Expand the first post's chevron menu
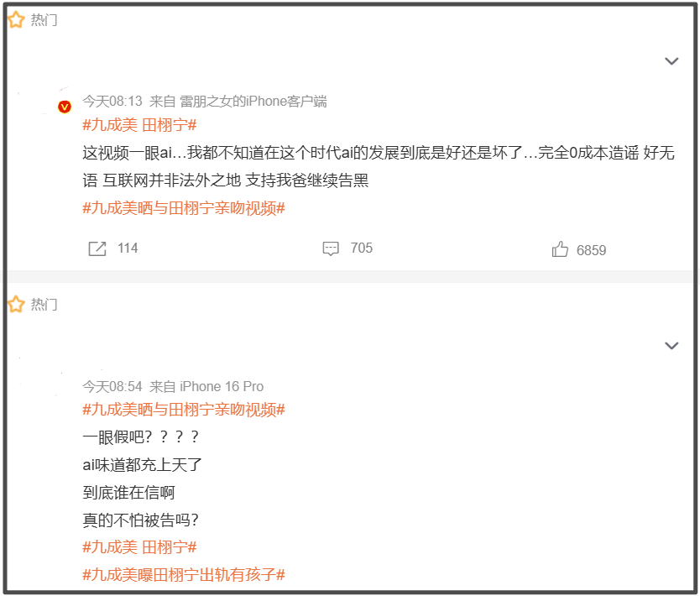 pyautogui.click(x=671, y=61)
